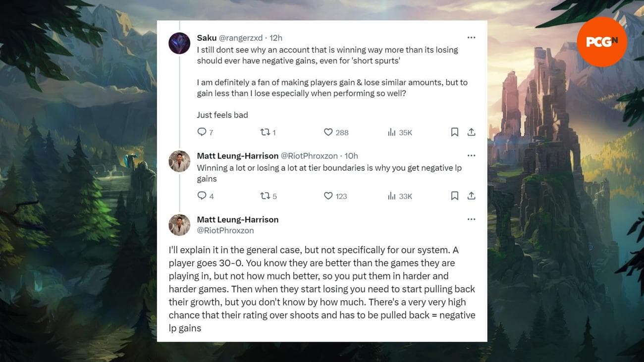Click Saku's profile avatar
The height and width of the screenshot is (362, 644).
tap(179, 44)
